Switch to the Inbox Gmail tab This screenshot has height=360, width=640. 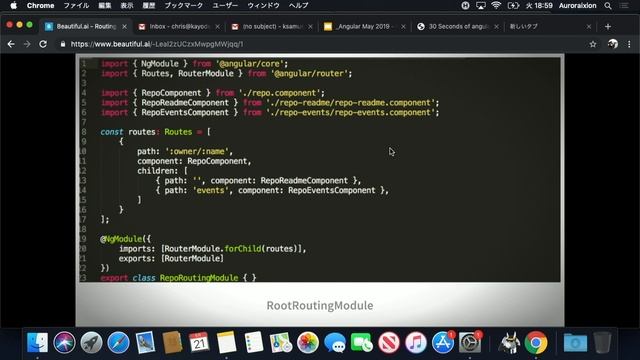point(179,27)
